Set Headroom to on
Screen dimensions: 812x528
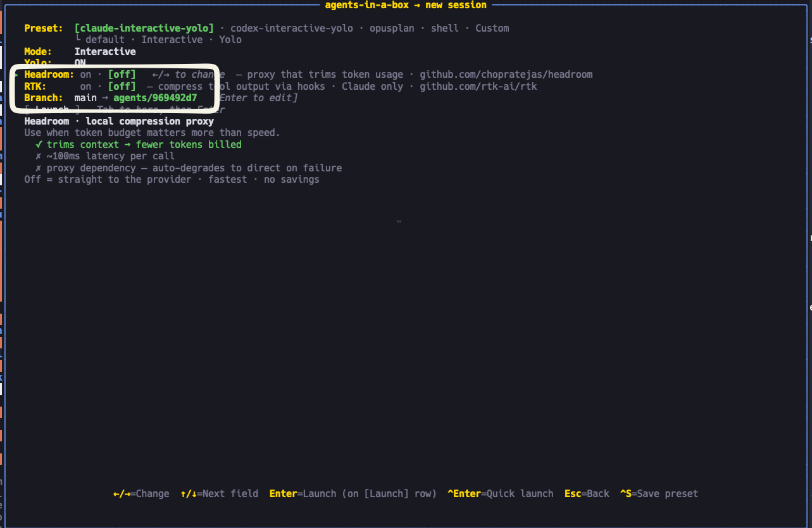[85, 75]
